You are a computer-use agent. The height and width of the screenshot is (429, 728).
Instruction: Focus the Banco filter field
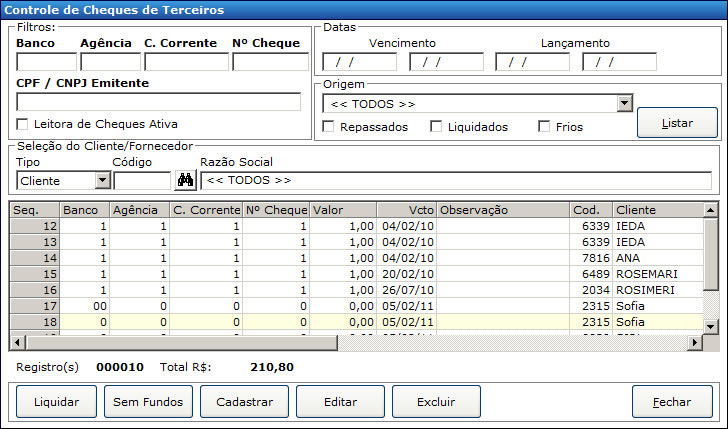(46, 62)
